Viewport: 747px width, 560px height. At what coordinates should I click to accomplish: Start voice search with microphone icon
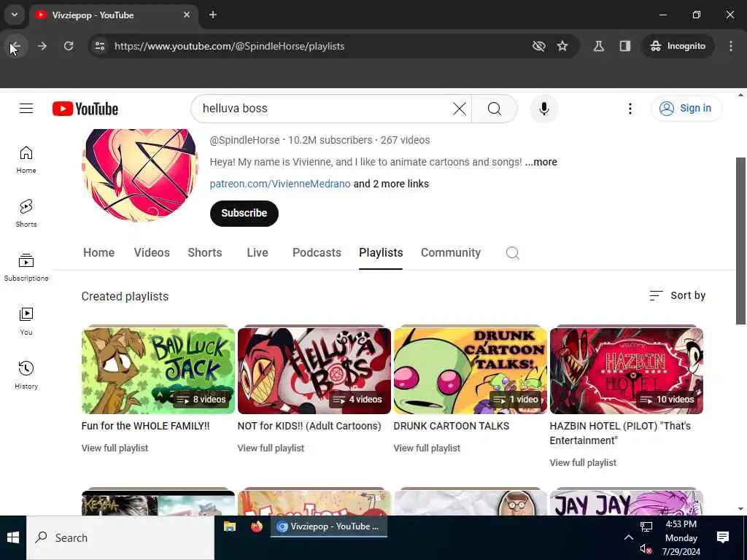(543, 109)
